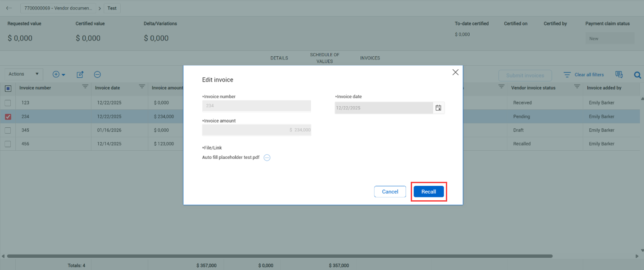Viewport: 644px width, 270px height.
Task: Toggle the select-all invoices header checkbox
Action: pos(8,88)
